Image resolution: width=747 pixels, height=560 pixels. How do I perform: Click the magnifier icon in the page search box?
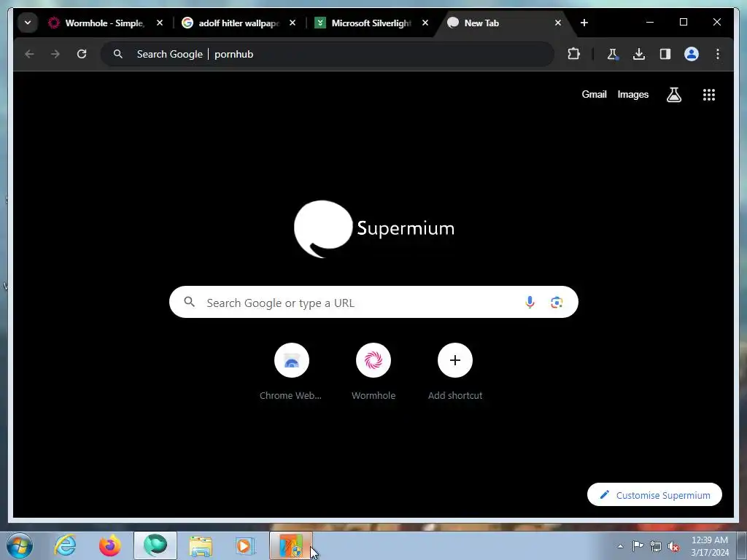189,302
